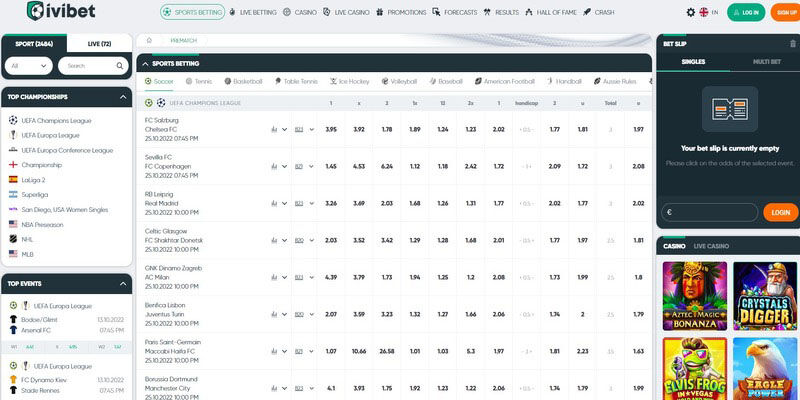The height and width of the screenshot is (400, 800).
Task: Click the green Log In button
Action: (x=746, y=12)
